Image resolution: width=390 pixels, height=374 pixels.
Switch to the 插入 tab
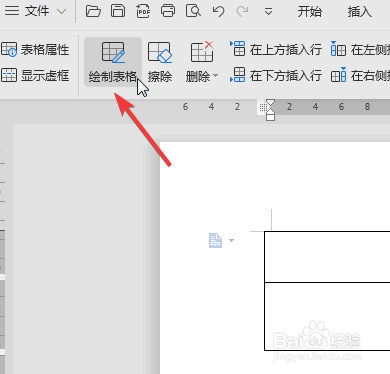pos(359,12)
